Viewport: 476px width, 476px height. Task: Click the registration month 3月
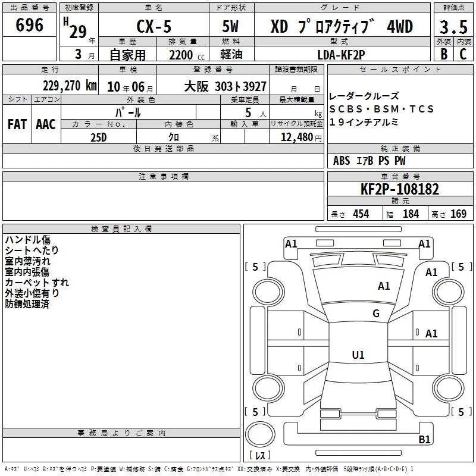(x=84, y=54)
